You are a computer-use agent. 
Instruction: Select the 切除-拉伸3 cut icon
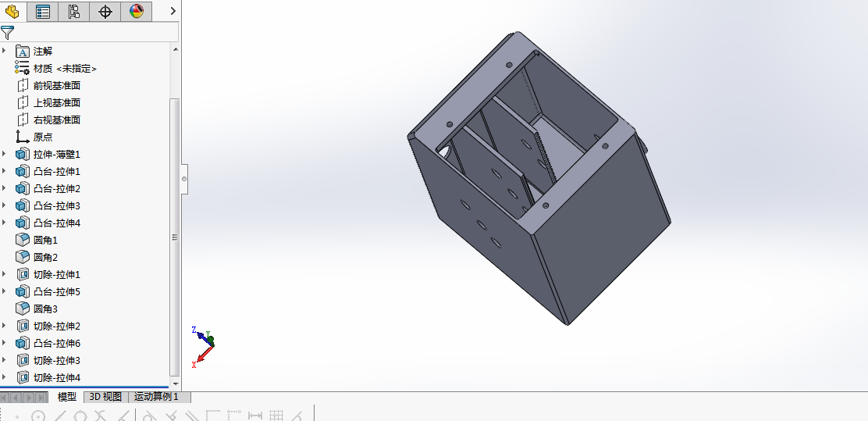[x=22, y=360]
